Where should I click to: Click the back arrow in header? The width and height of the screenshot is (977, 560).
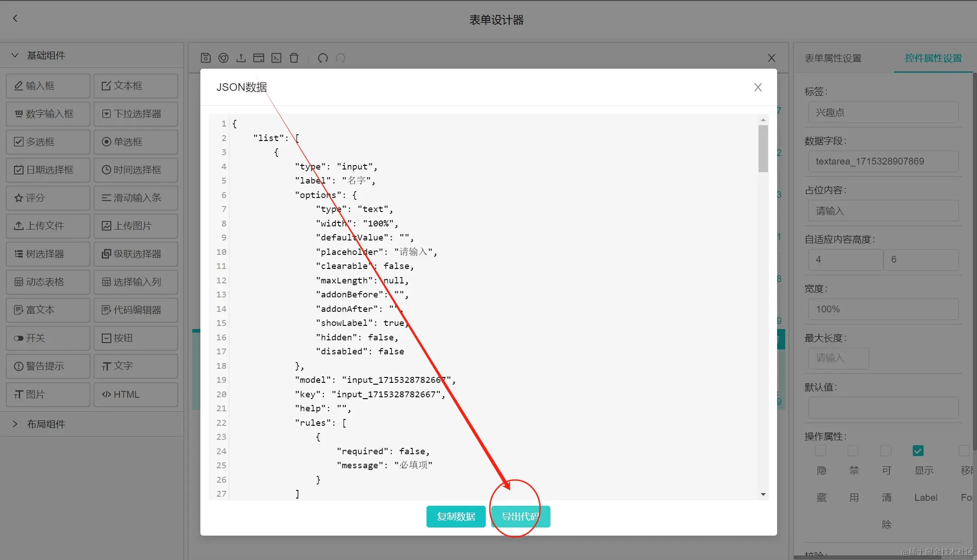tap(15, 19)
